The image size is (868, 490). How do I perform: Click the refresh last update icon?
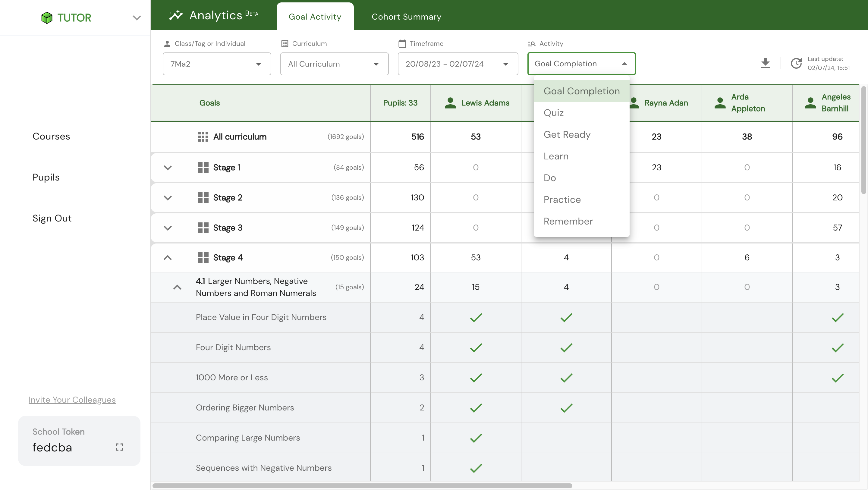(x=796, y=63)
